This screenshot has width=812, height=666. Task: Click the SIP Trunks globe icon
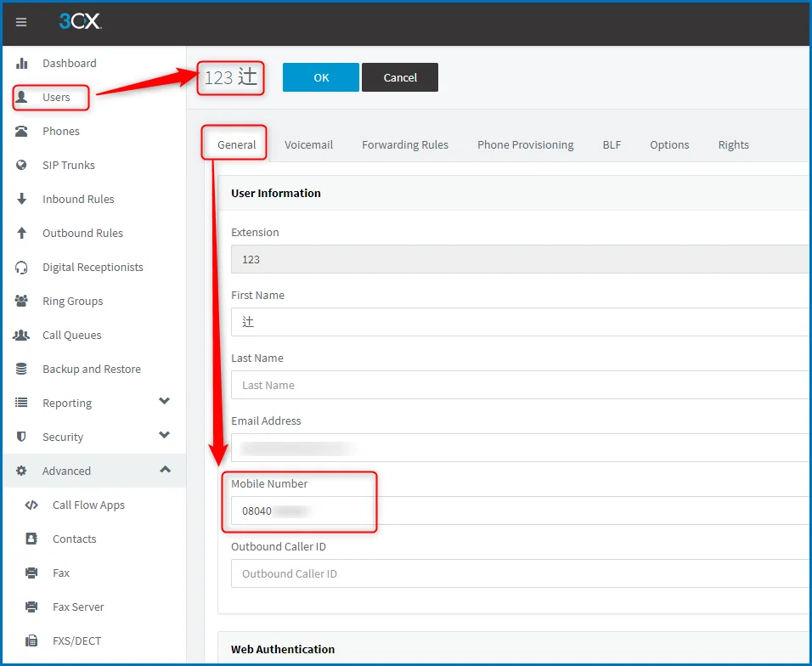[22, 165]
